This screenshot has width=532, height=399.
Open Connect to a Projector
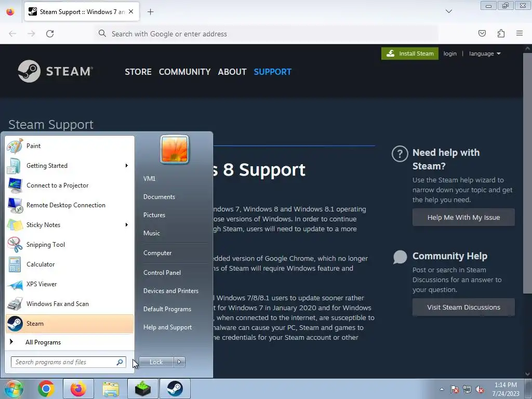tap(70, 185)
